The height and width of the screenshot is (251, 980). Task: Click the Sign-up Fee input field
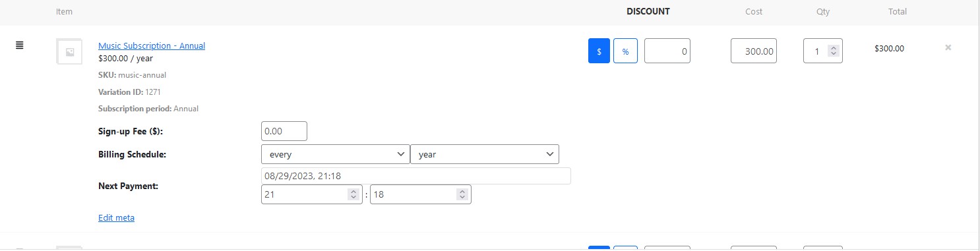point(284,131)
